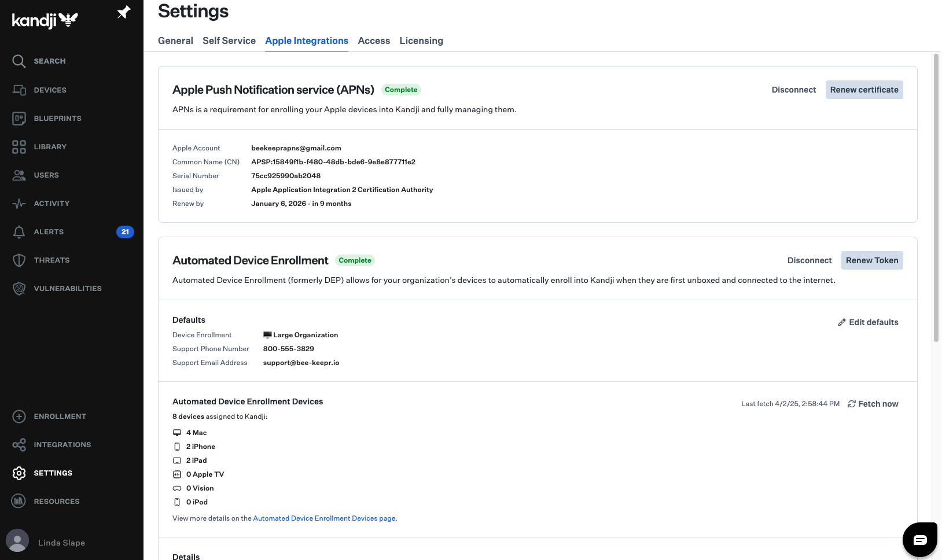Click the Apple TV device icon
Screen dimensions: 942x560
point(177,474)
